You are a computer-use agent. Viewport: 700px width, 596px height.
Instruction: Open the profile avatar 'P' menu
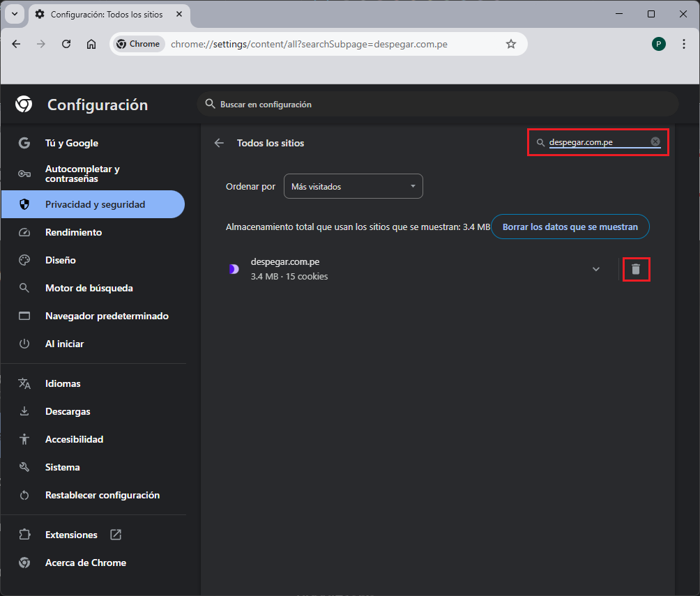658,44
